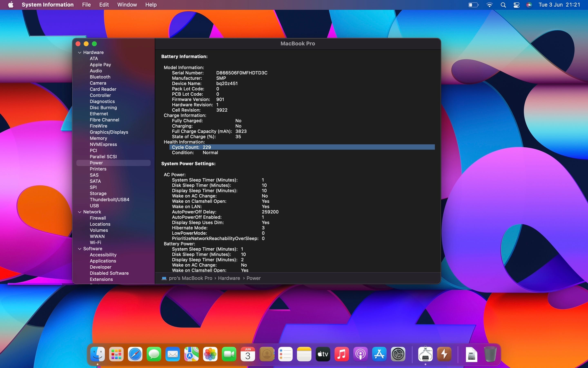Image resolution: width=588 pixels, height=368 pixels.
Task: Open Calendar icon showing Jun 3
Action: [x=248, y=354]
